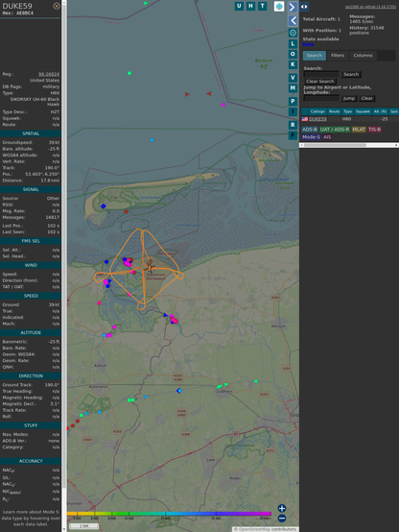
Task: Toggle the L labels button
Action: pos(293,44)
